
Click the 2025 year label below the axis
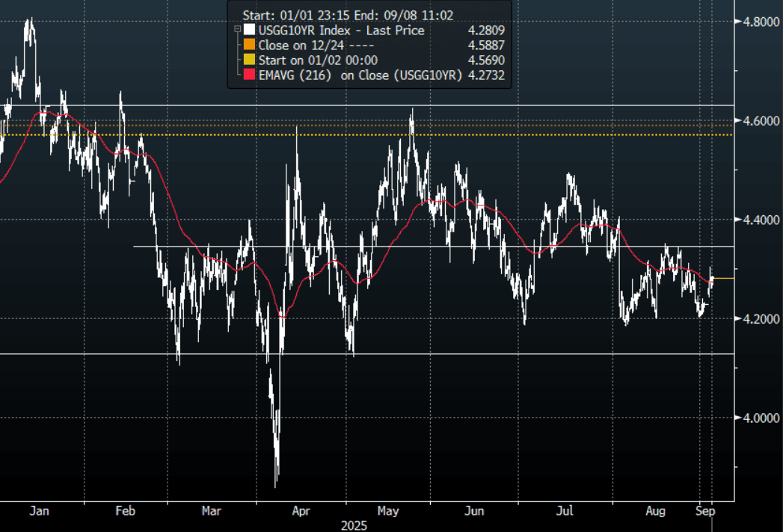coord(355,525)
